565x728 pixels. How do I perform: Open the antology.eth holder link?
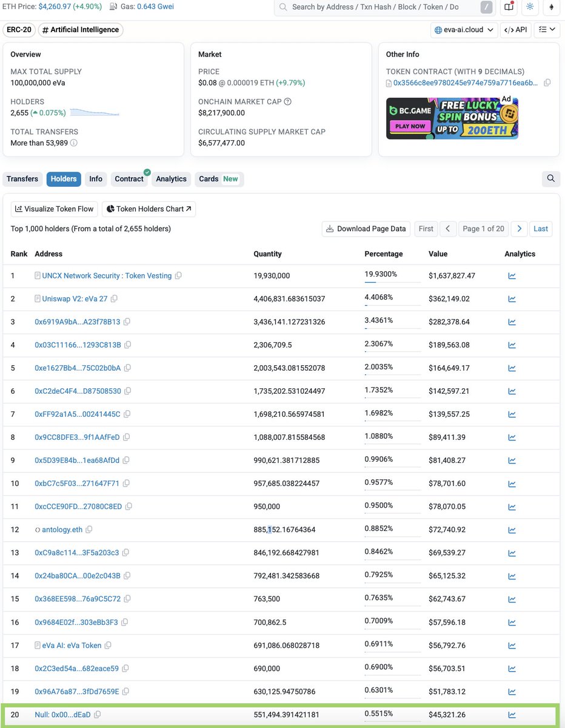click(62, 530)
